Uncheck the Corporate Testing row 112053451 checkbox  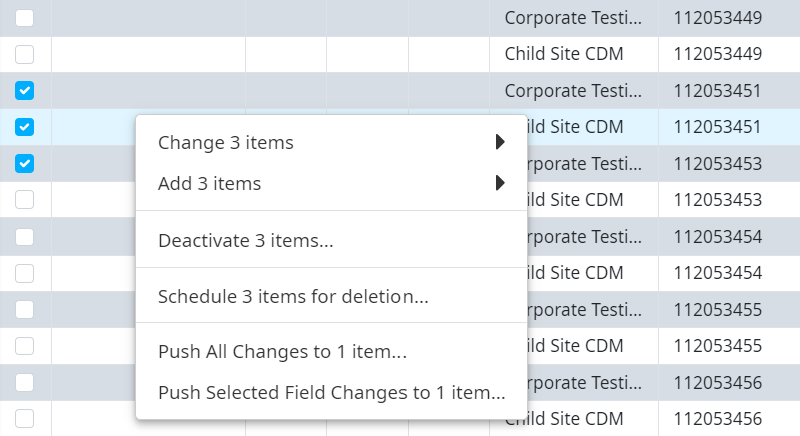point(25,91)
